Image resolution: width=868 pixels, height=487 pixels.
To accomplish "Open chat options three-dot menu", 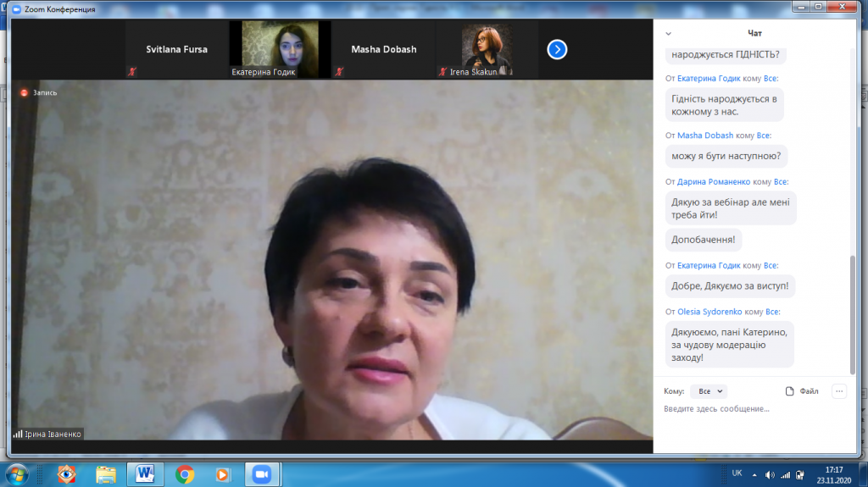I will click(x=839, y=391).
